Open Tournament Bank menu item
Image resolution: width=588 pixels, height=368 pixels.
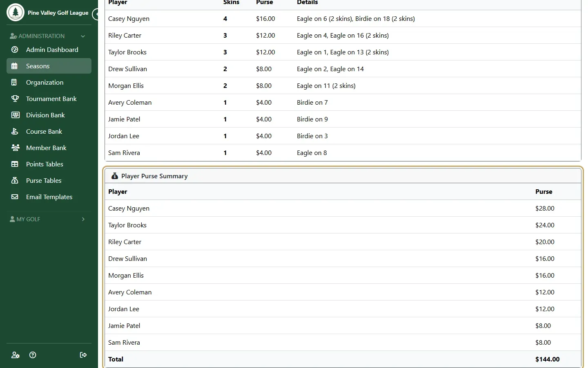pos(49,99)
